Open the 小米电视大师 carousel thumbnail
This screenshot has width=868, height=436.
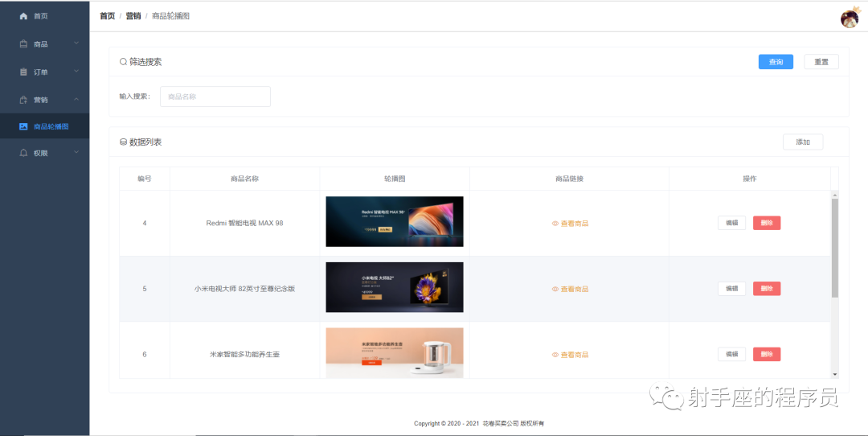tap(395, 287)
